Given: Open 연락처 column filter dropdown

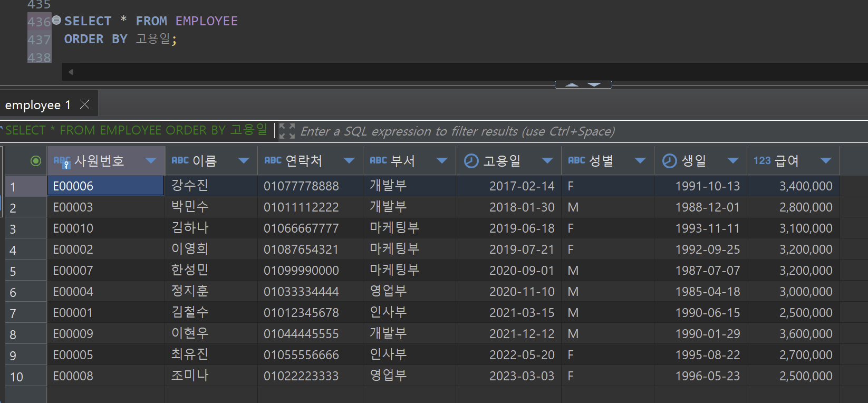Looking at the screenshot, I should (x=349, y=161).
